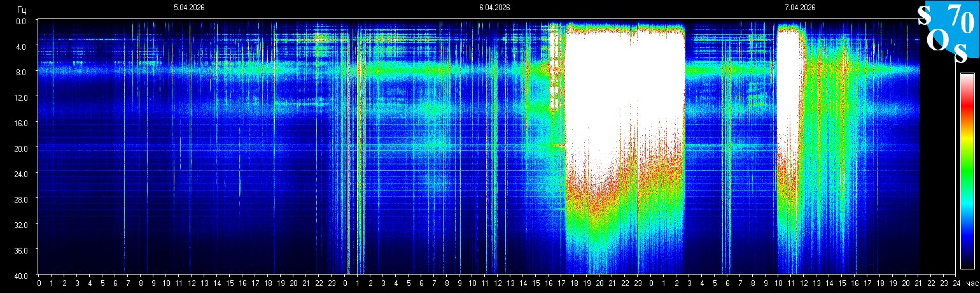
Task: Click the 5.04.2026 date label
Action: point(189,8)
